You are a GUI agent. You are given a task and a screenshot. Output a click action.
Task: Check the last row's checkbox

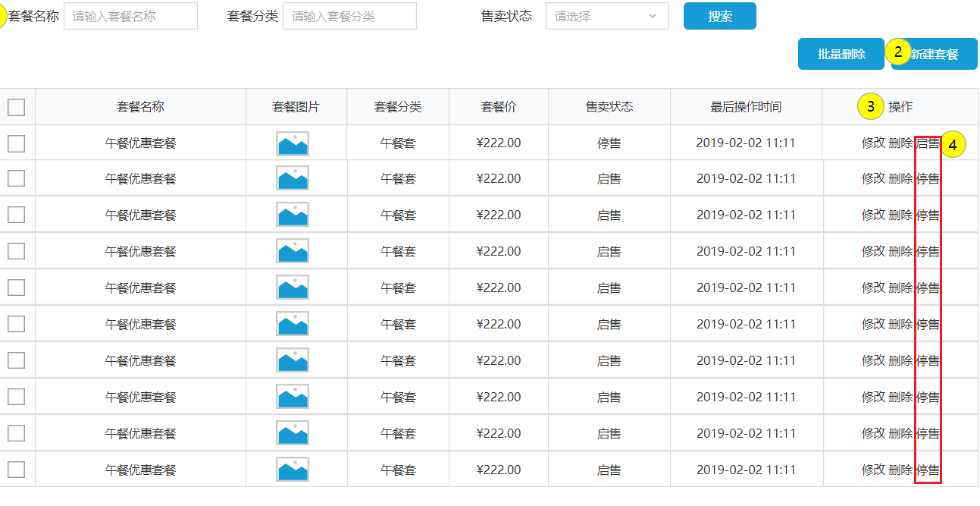pos(16,470)
